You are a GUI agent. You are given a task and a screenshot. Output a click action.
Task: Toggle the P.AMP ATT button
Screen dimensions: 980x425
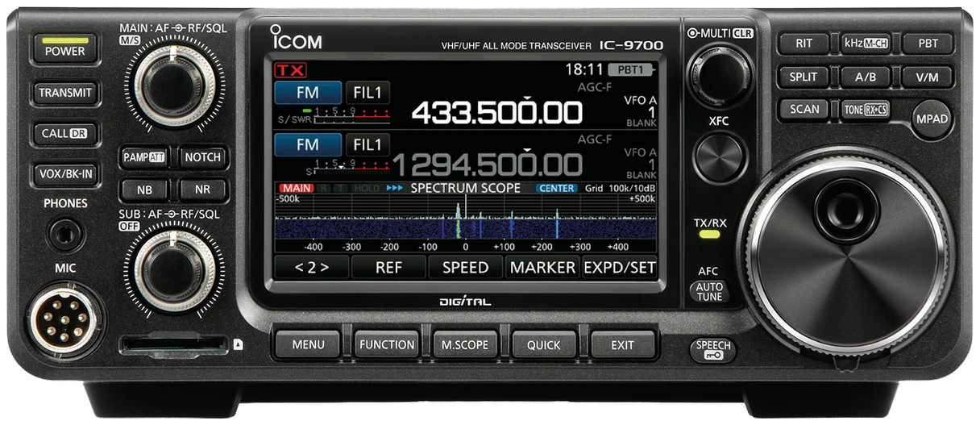pos(144,157)
